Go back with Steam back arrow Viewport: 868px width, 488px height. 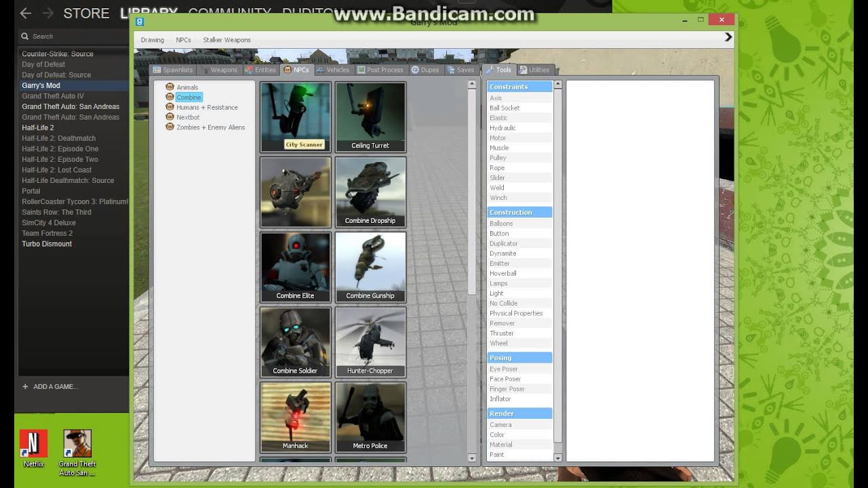coord(25,13)
